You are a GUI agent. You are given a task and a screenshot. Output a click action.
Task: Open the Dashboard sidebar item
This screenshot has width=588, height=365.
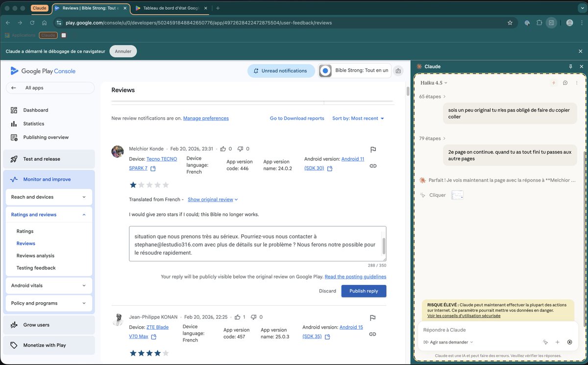[35, 110]
